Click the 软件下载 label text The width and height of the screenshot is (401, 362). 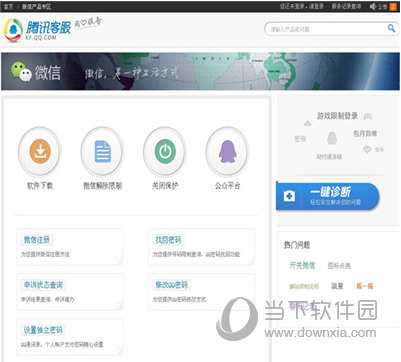click(40, 186)
